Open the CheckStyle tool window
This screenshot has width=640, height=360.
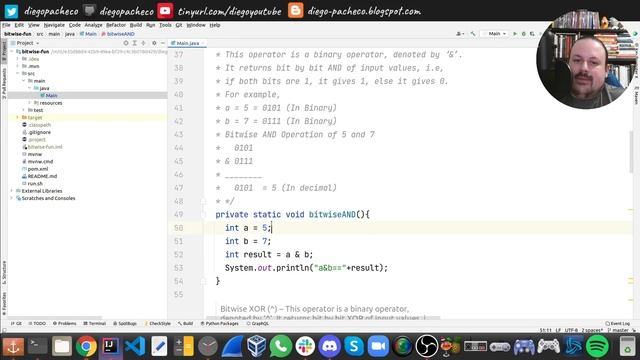coord(158,323)
